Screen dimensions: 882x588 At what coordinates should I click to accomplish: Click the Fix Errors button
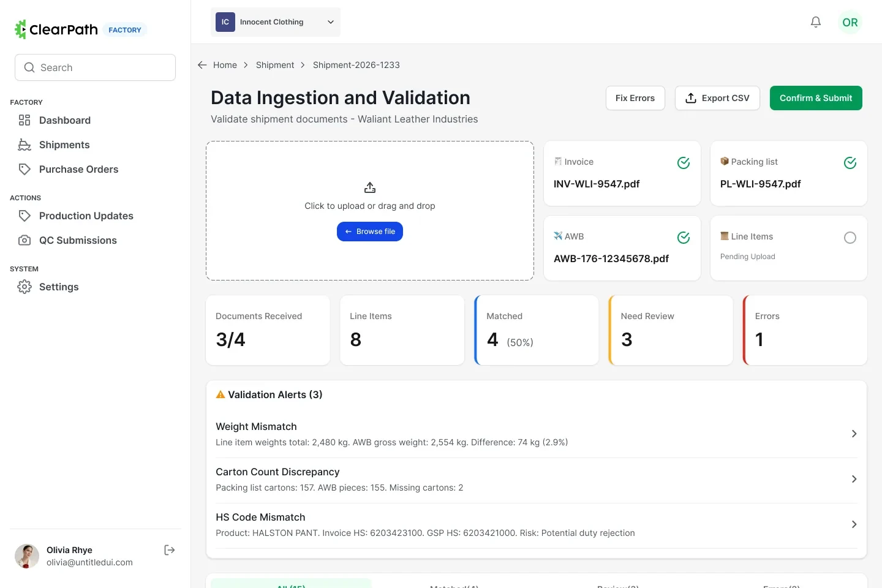635,98
